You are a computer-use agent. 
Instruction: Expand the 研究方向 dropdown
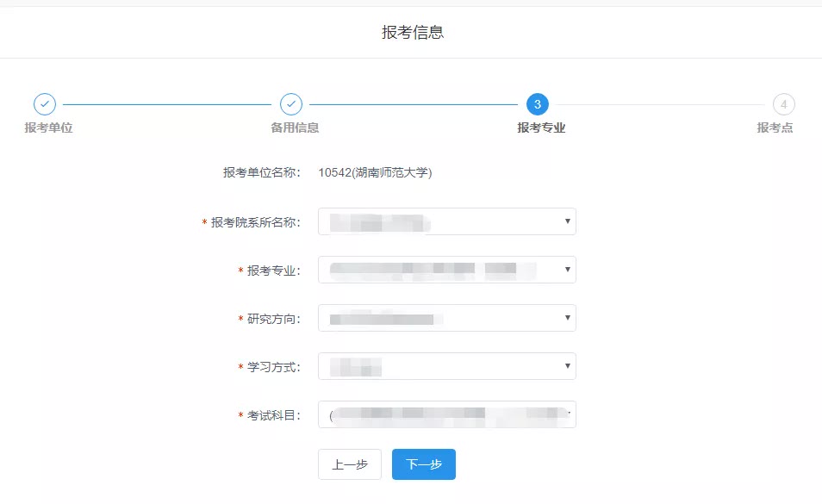[446, 318]
